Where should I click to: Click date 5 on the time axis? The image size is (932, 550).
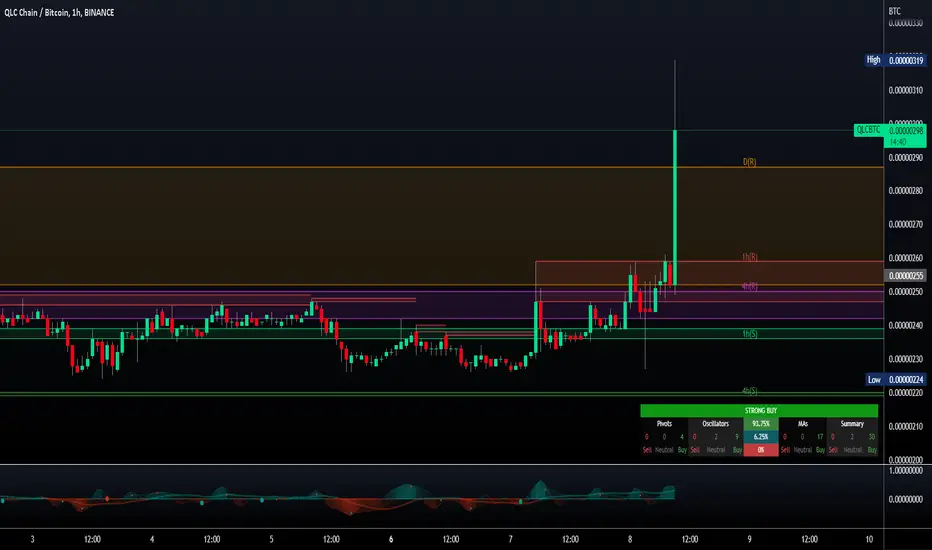coord(271,539)
